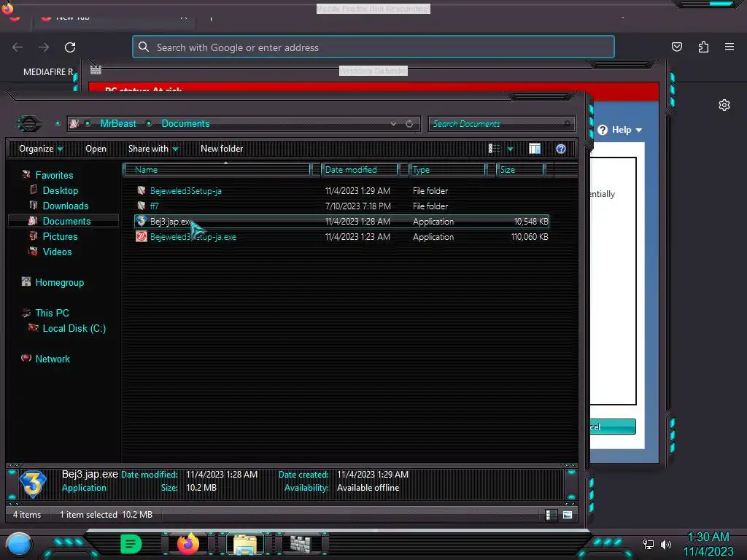Open new tab settings gear

724,105
